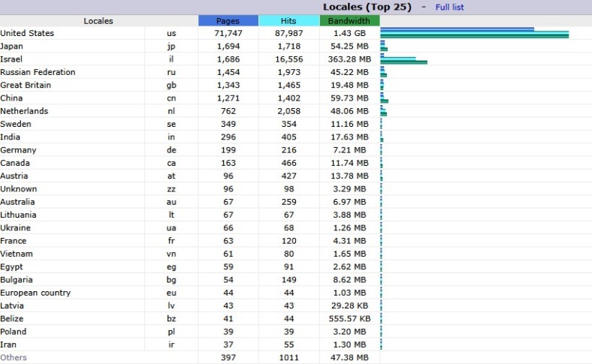Click the Locales column header
The width and height of the screenshot is (592, 364).
point(98,21)
